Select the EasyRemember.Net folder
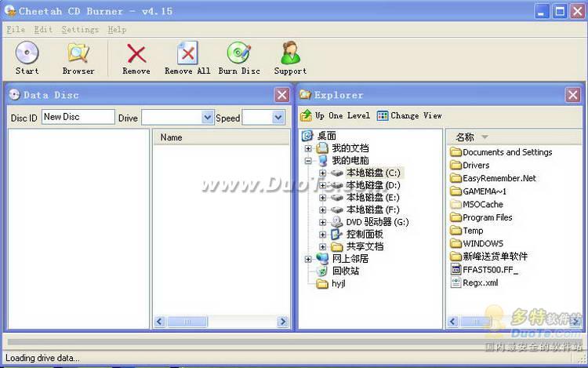This screenshot has height=368, width=588. 493,178
